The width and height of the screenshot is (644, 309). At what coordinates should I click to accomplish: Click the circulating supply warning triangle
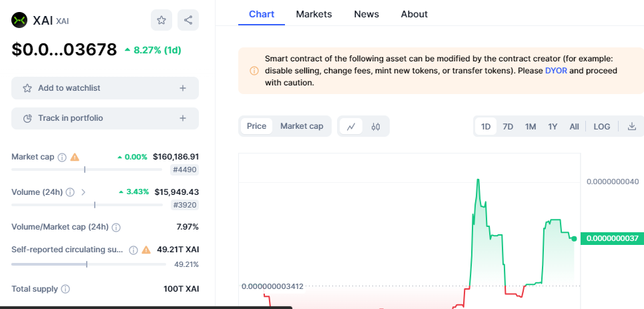coord(145,250)
